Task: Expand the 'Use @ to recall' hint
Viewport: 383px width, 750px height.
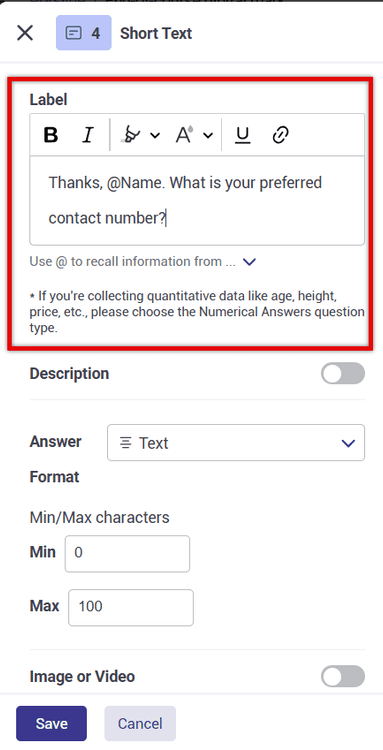Action: (250, 262)
